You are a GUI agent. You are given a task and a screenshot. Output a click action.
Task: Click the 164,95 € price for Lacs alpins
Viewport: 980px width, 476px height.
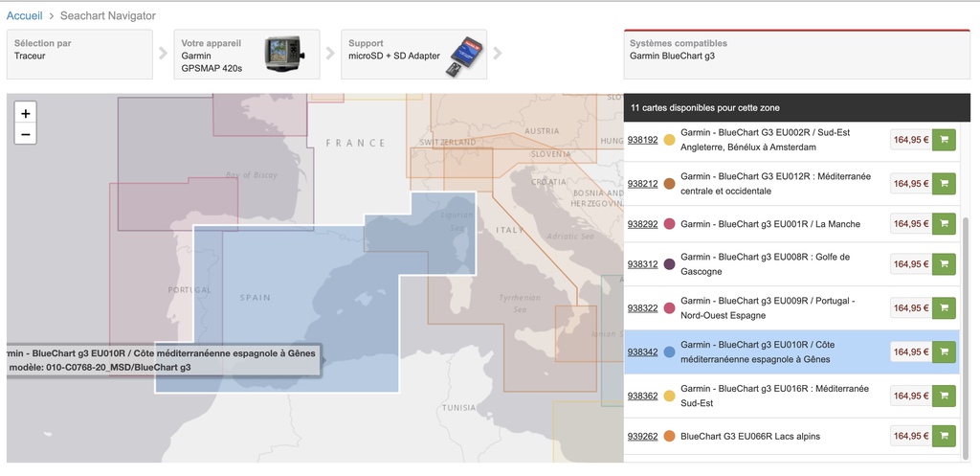(x=911, y=436)
